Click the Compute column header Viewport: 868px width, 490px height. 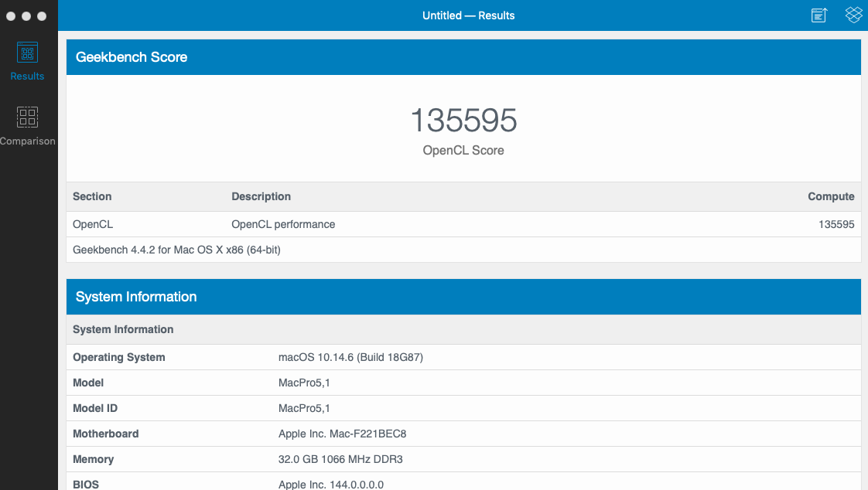point(831,196)
